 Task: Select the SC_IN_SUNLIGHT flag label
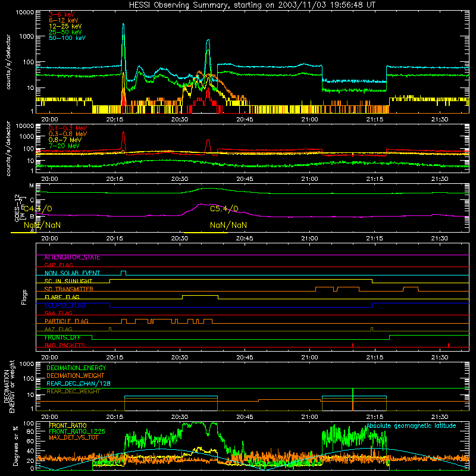68,281
